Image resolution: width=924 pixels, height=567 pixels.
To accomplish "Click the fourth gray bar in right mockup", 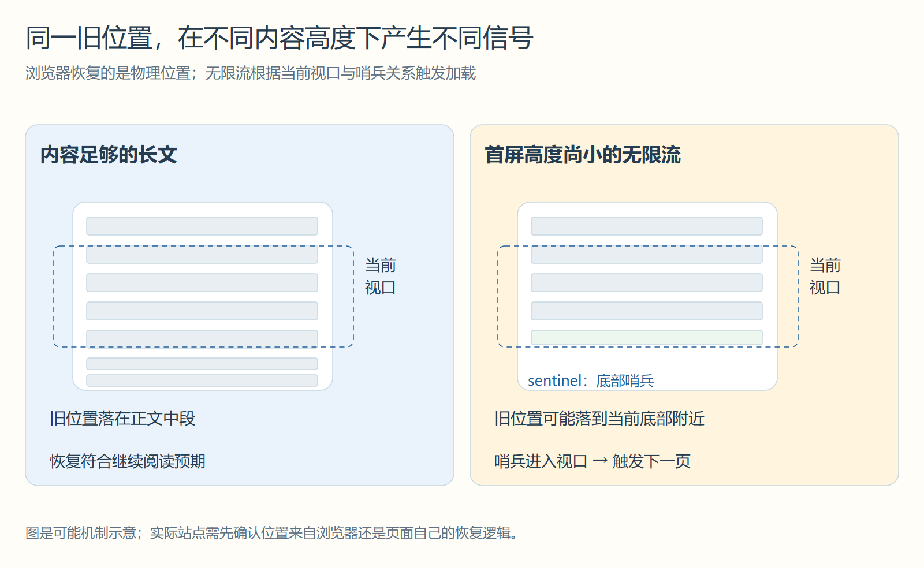I will (647, 311).
